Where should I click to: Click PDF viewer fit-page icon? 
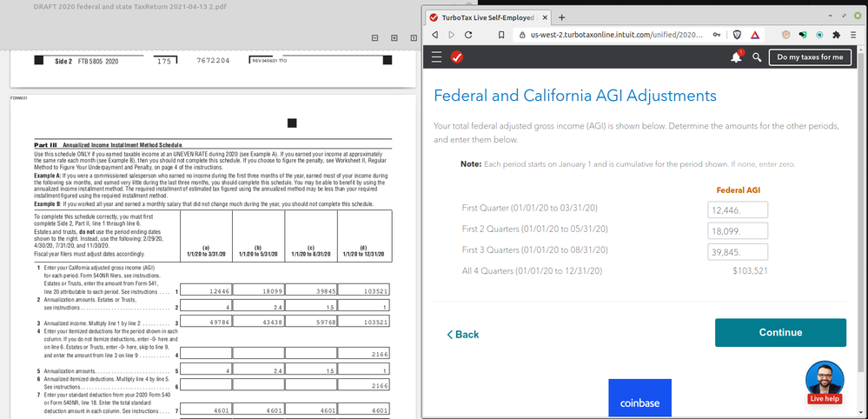413,37
